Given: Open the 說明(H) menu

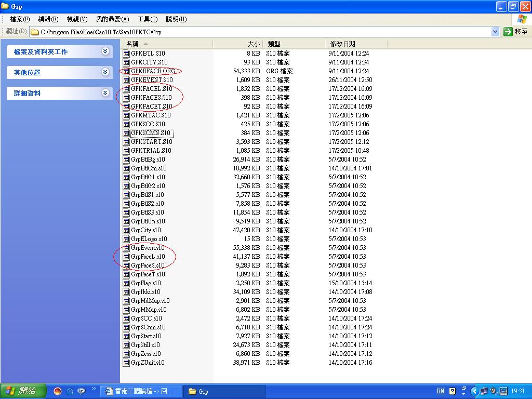Looking at the screenshot, I should (176, 19).
